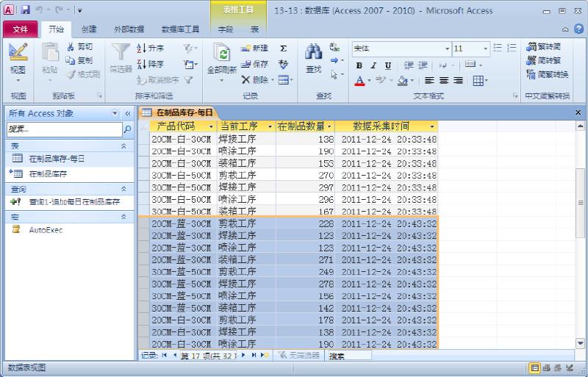Click the search magnifier in navigation pane
This screenshot has height=377, width=588.
(127, 129)
